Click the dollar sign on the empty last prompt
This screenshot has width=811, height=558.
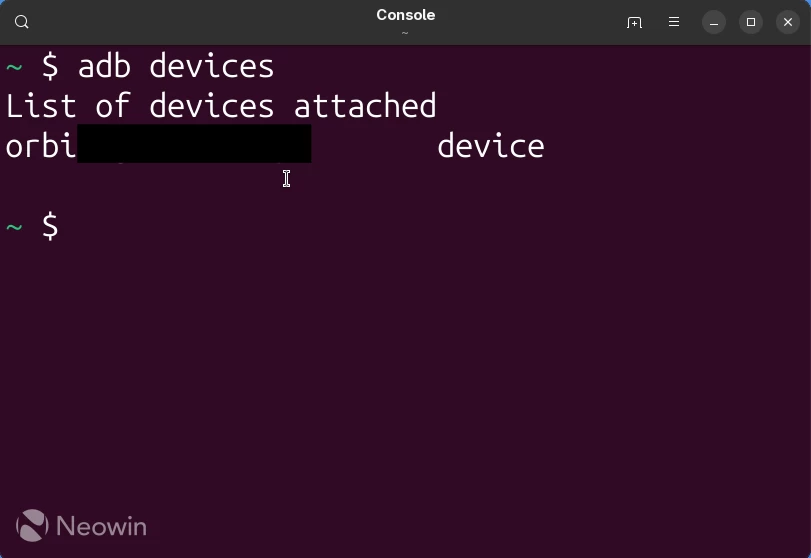click(50, 226)
